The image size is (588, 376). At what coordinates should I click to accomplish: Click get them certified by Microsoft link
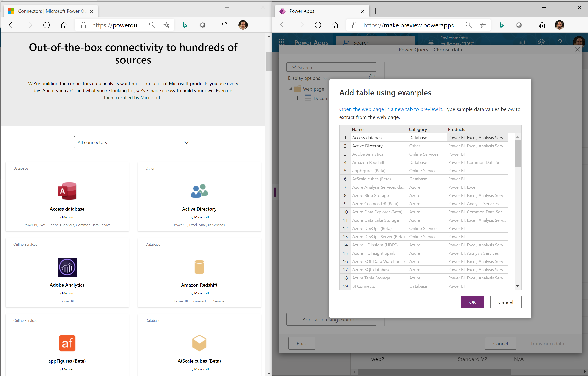(x=132, y=97)
